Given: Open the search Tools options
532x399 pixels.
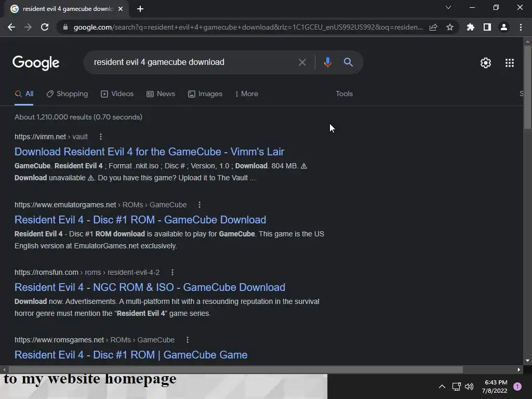Looking at the screenshot, I should coord(344,94).
